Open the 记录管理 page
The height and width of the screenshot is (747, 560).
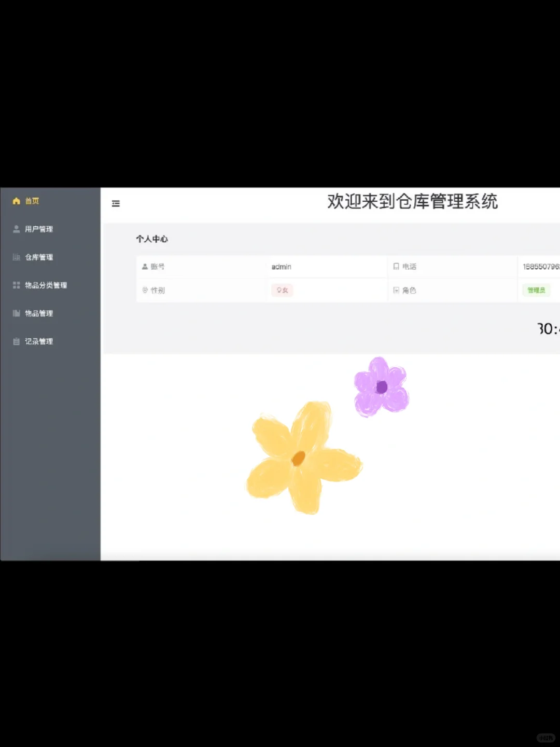[x=39, y=341]
